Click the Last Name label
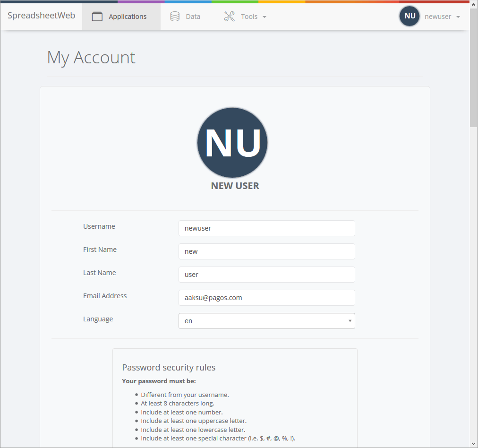 click(x=99, y=273)
